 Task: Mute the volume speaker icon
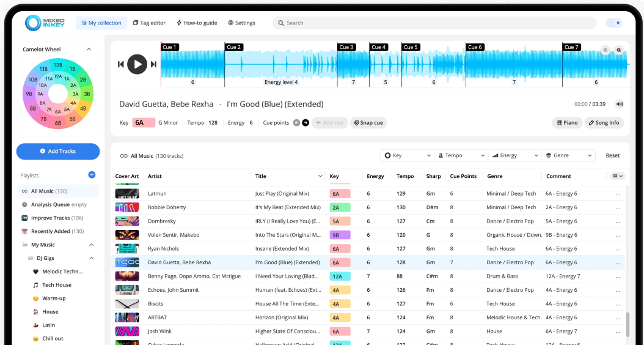(619, 104)
